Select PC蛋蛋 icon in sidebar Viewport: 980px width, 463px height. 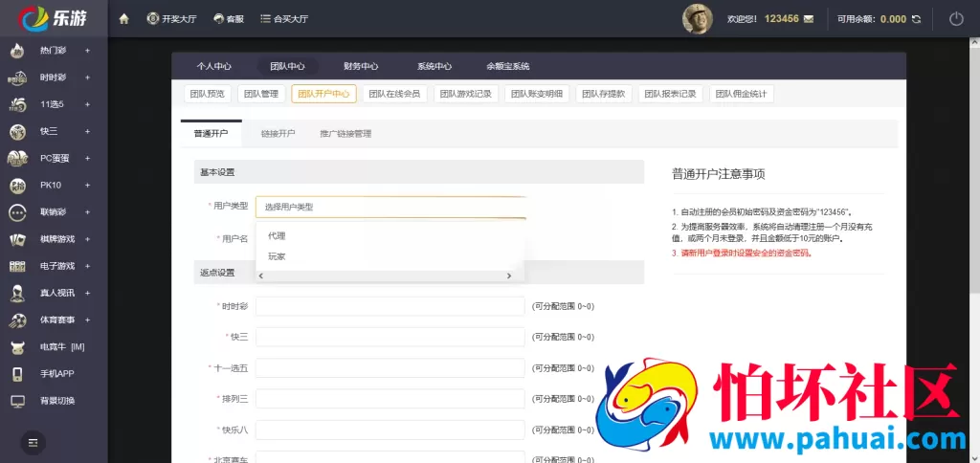click(17, 158)
